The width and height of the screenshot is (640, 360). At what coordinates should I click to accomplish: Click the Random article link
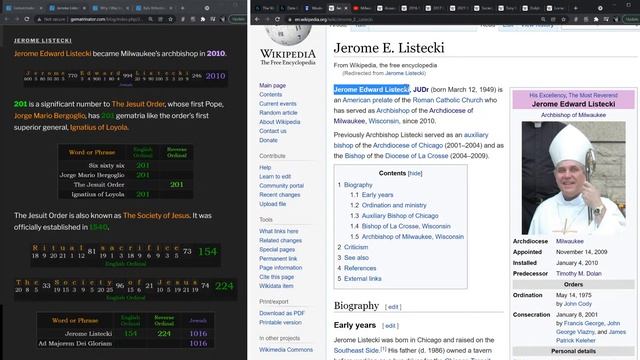(x=278, y=113)
